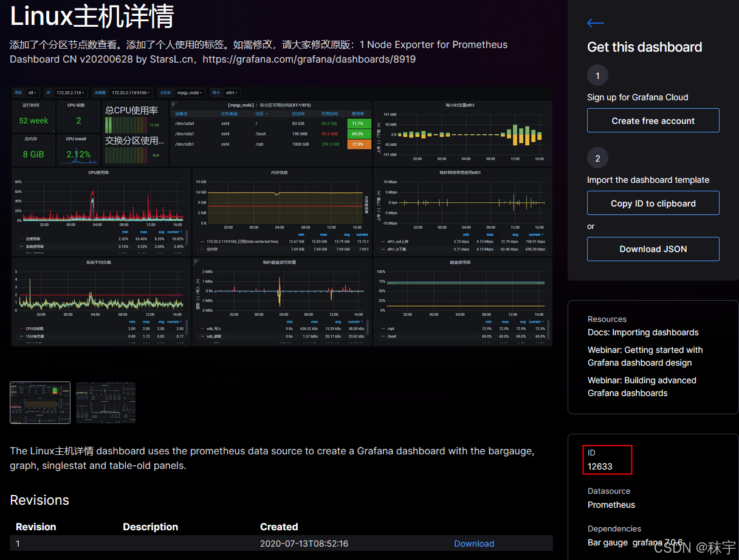Click the Dependencies label
This screenshot has width=739, height=560.
click(x=614, y=528)
